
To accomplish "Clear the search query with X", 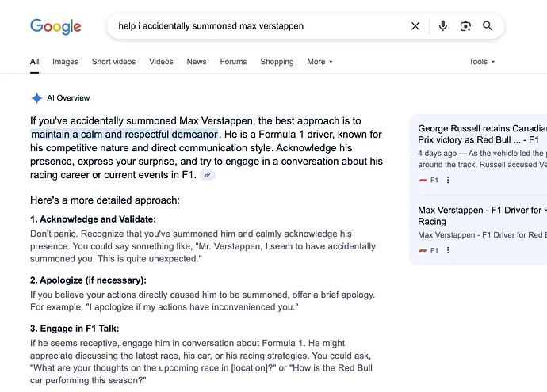I will (415, 26).
